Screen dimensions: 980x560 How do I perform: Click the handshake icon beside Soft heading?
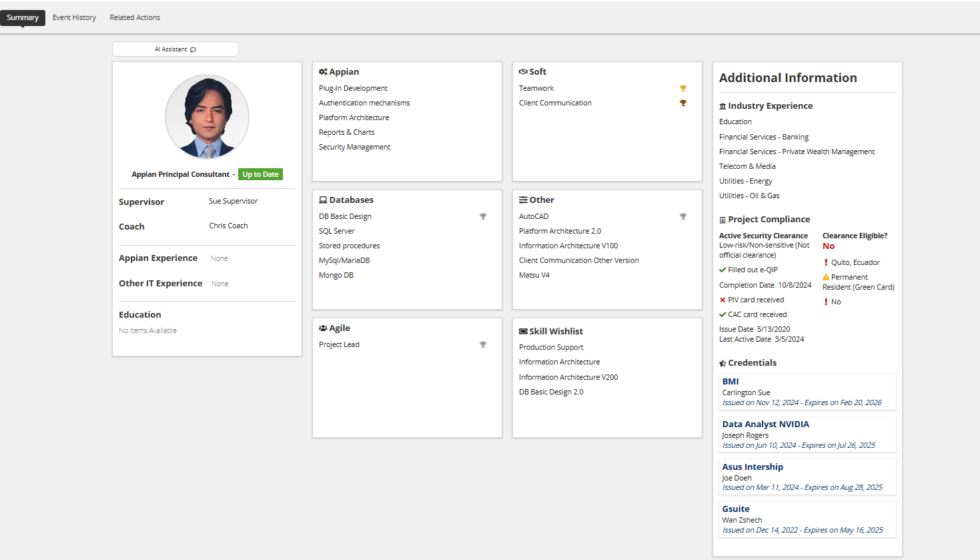coord(523,71)
